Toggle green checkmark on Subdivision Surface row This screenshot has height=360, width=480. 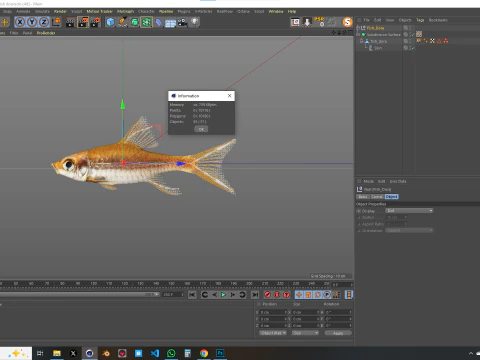tap(413, 35)
